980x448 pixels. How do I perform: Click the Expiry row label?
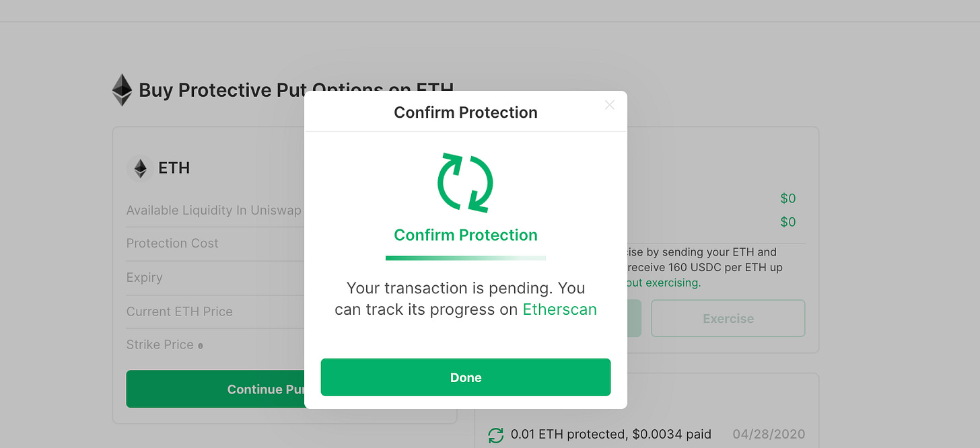pos(145,277)
